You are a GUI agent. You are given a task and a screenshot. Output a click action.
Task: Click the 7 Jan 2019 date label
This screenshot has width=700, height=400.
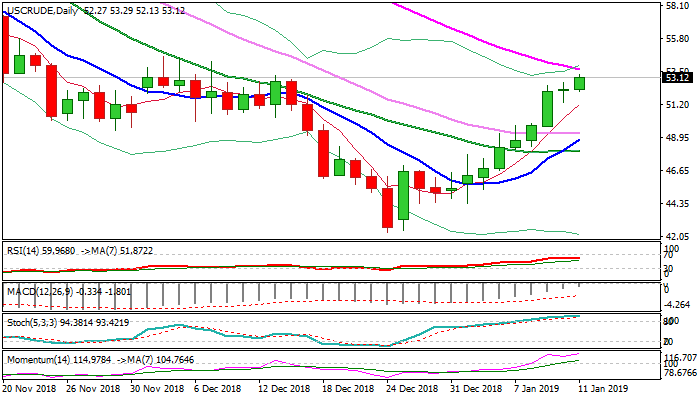click(x=538, y=391)
